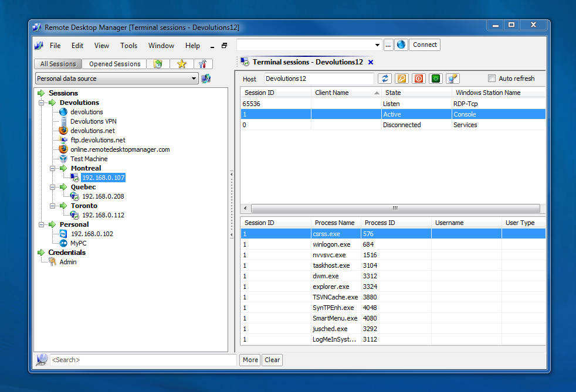This screenshot has height=392, width=576.
Task: Switch to the Opened Sessions tab
Action: coord(114,64)
